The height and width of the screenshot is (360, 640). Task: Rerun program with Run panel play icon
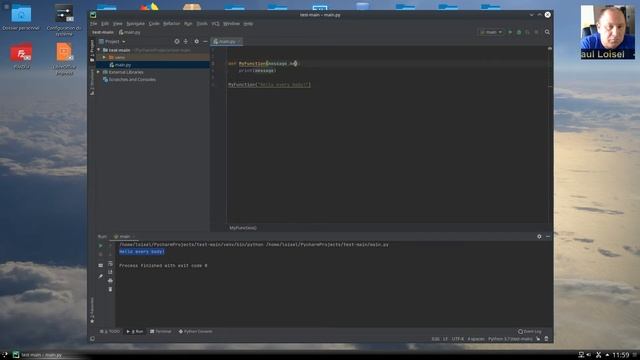click(101, 246)
